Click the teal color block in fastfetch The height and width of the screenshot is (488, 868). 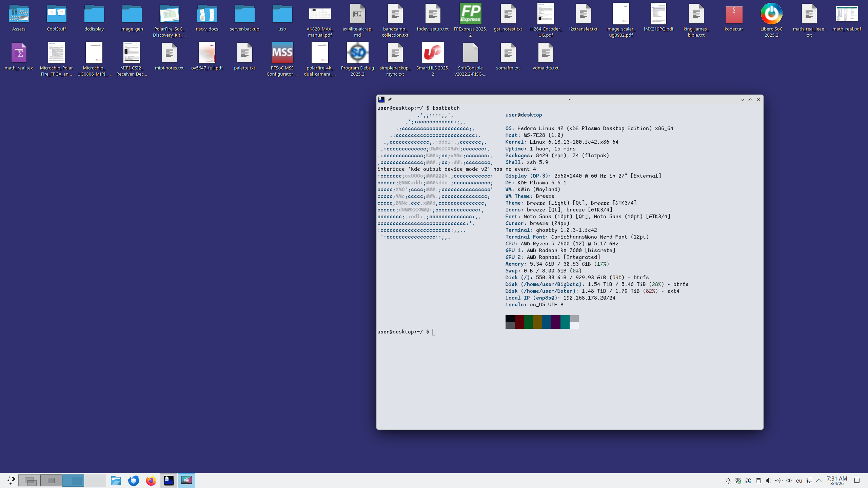tap(565, 322)
